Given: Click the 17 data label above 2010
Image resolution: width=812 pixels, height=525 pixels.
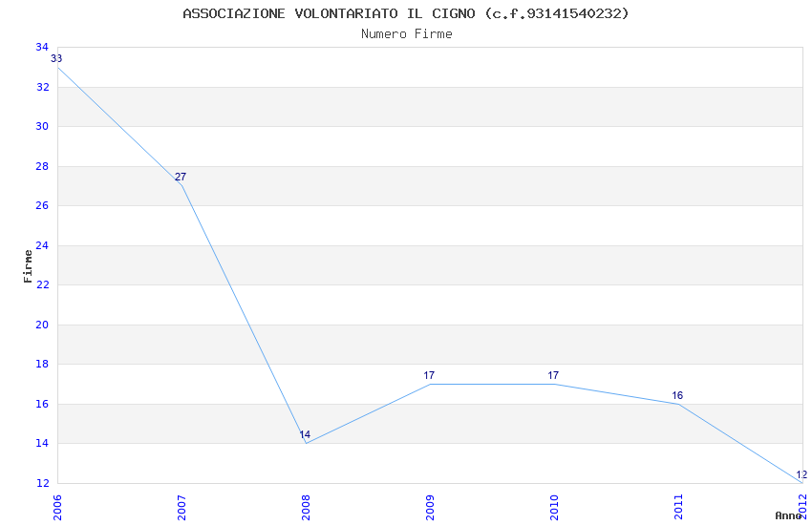Looking at the screenshot, I should pyautogui.click(x=553, y=375).
